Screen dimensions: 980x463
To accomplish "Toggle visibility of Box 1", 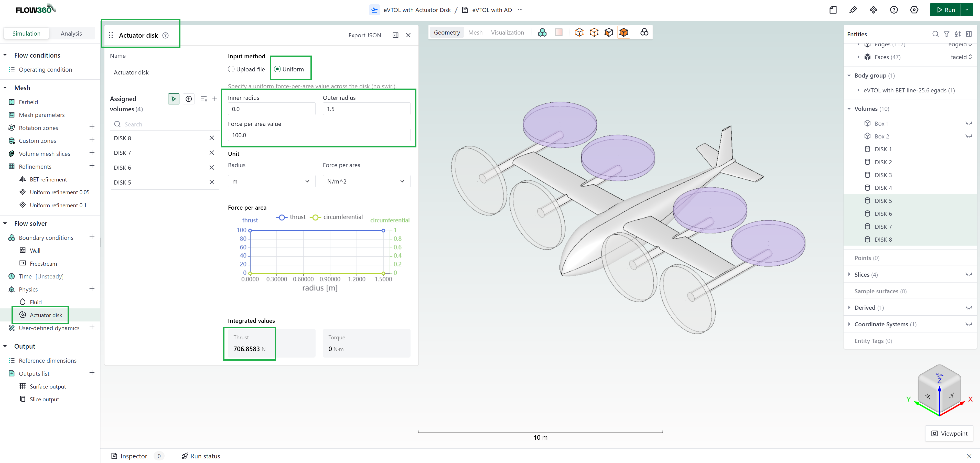I will pyautogui.click(x=968, y=124).
